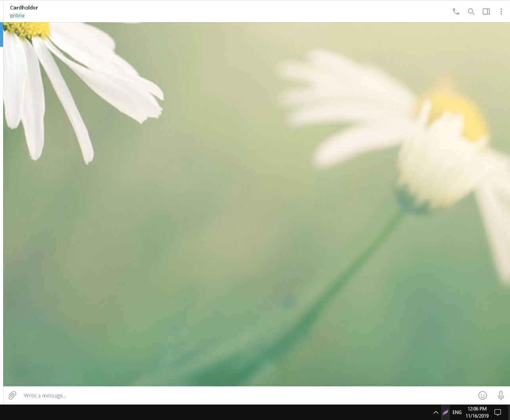This screenshot has width=510, height=420.
Task: Expand hidden system tray icons
Action: click(x=436, y=412)
